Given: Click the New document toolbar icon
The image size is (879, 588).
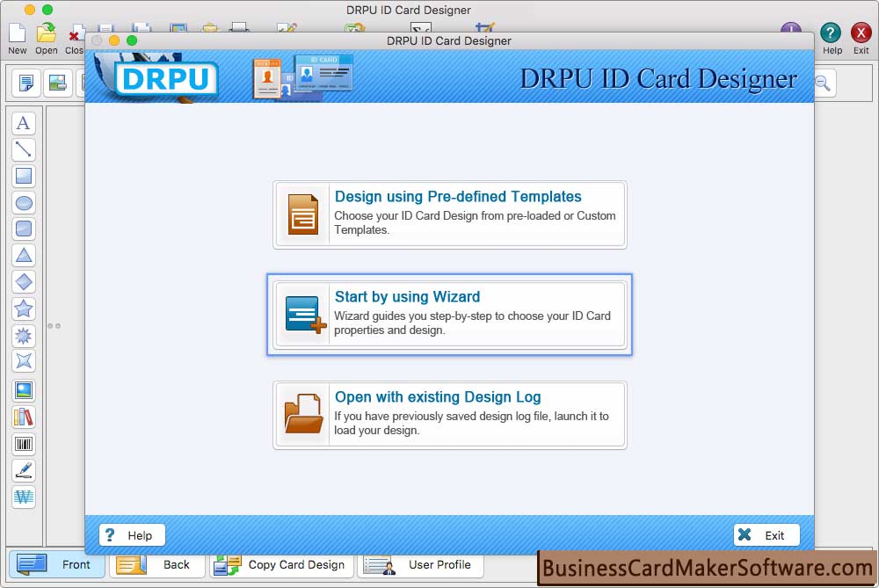Looking at the screenshot, I should 18,40.
